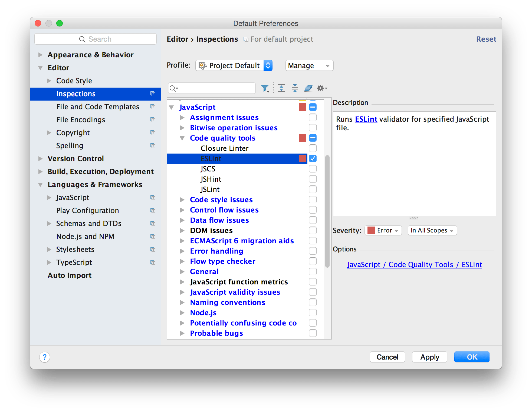Click the Help question mark icon
Screen dimensions: 532x412
(x=45, y=357)
